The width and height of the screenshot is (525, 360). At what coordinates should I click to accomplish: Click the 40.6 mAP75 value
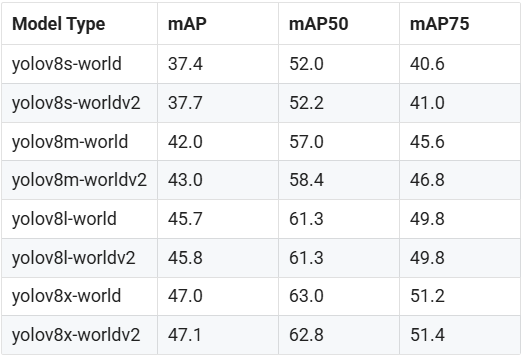[x=427, y=64]
